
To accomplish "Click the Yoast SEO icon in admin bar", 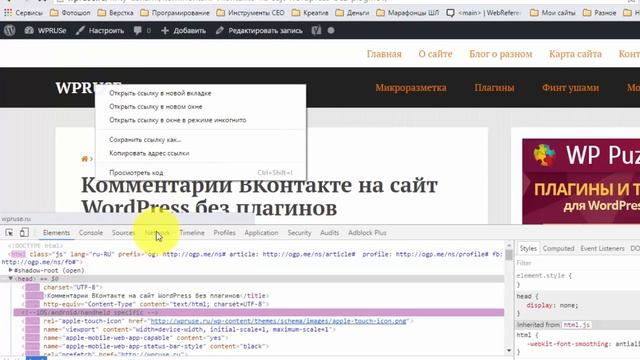I will (x=316, y=31).
